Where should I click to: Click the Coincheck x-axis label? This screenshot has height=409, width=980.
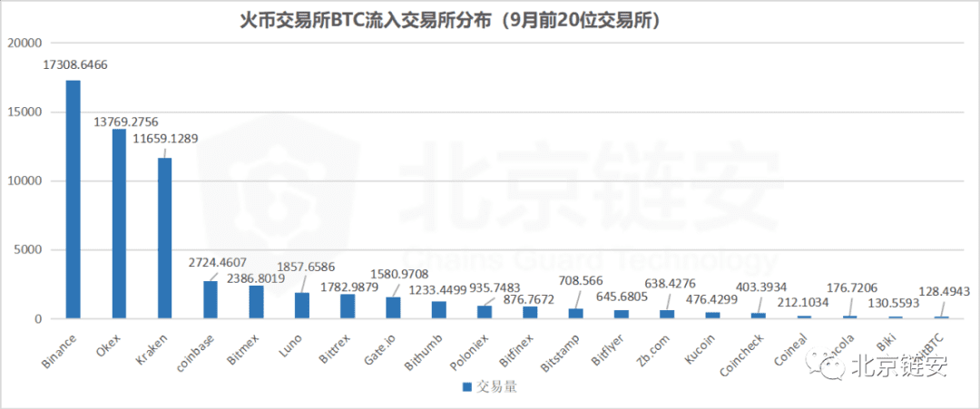(742, 355)
